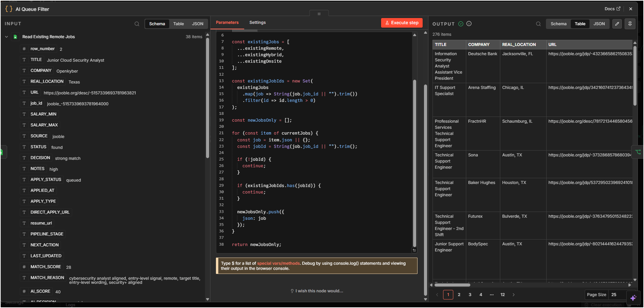
Task: Go to output page 4
Action: 481,295
